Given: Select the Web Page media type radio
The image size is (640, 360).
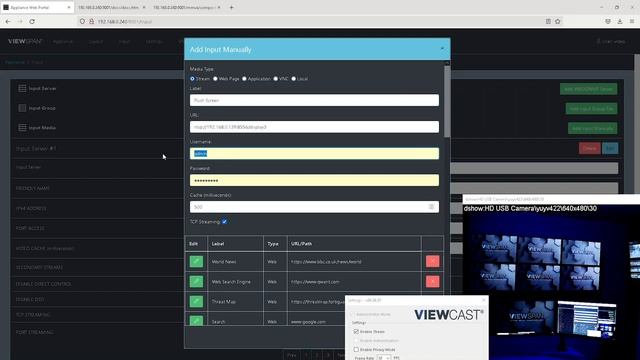Looking at the screenshot, I should click(x=216, y=79).
